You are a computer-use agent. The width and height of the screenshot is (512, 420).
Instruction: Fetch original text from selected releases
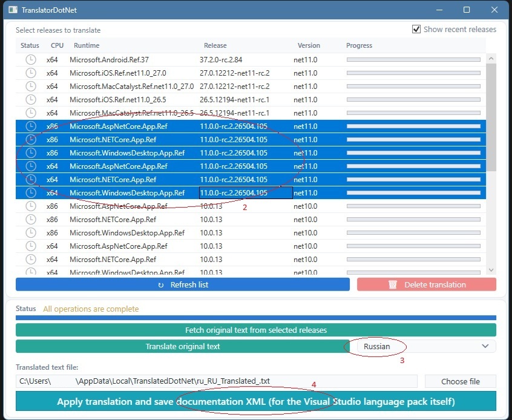tap(256, 330)
